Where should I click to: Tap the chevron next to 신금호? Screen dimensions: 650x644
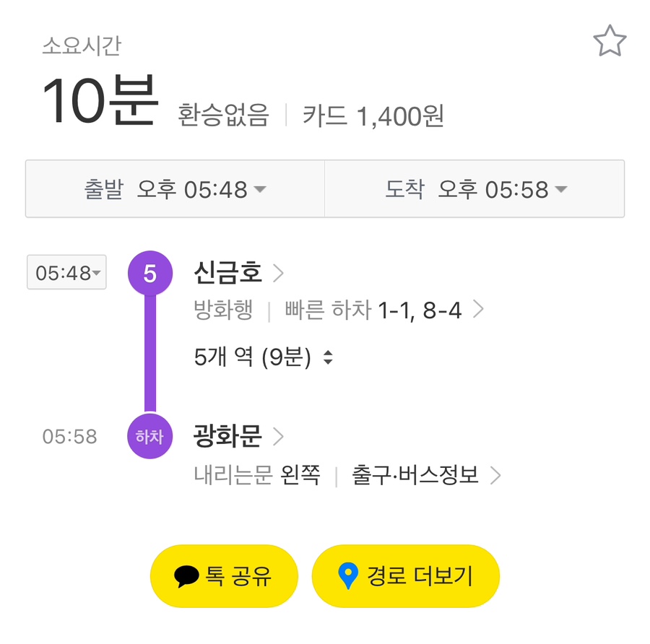(279, 274)
